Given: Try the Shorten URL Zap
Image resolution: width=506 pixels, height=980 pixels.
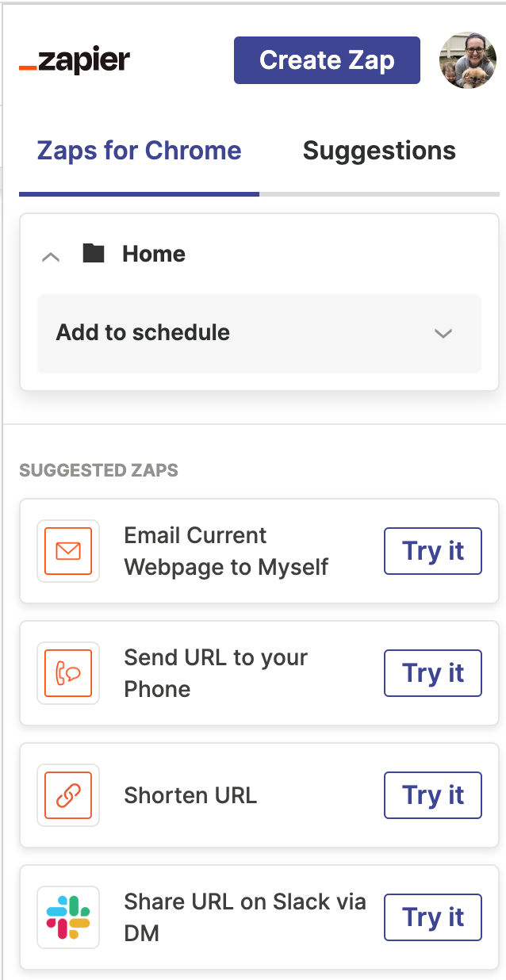Looking at the screenshot, I should point(433,795).
